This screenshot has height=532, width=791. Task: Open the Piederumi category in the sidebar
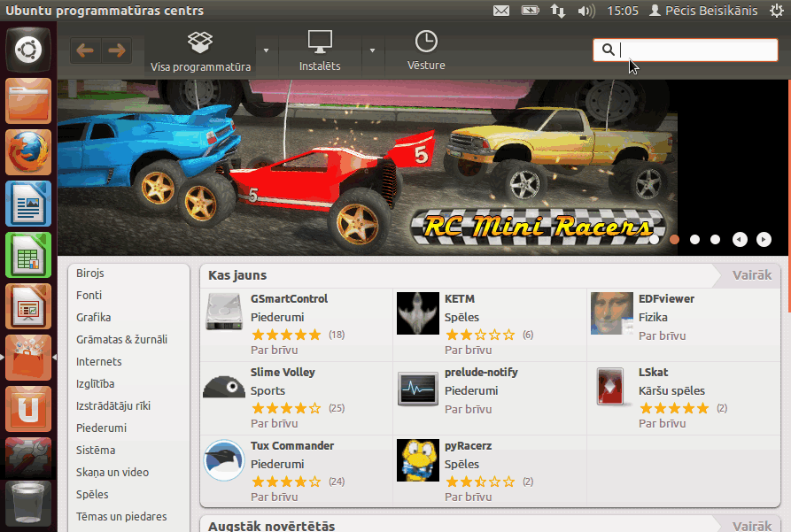coord(101,428)
